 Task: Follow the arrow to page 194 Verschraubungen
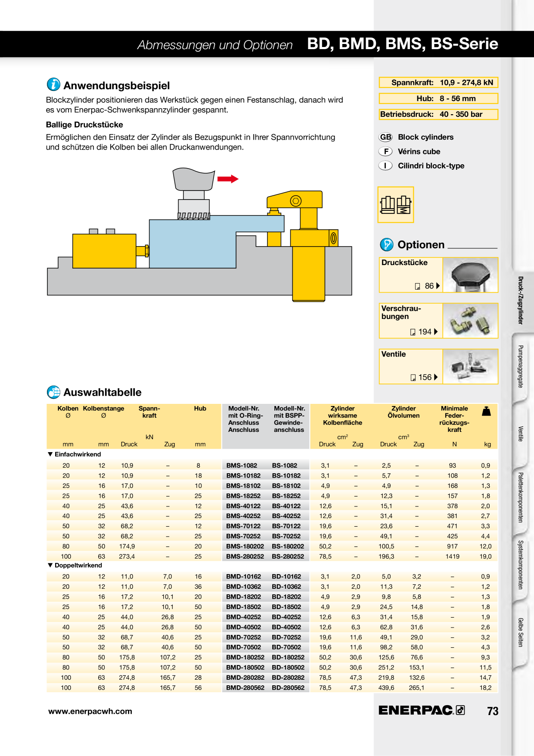[436, 331]
